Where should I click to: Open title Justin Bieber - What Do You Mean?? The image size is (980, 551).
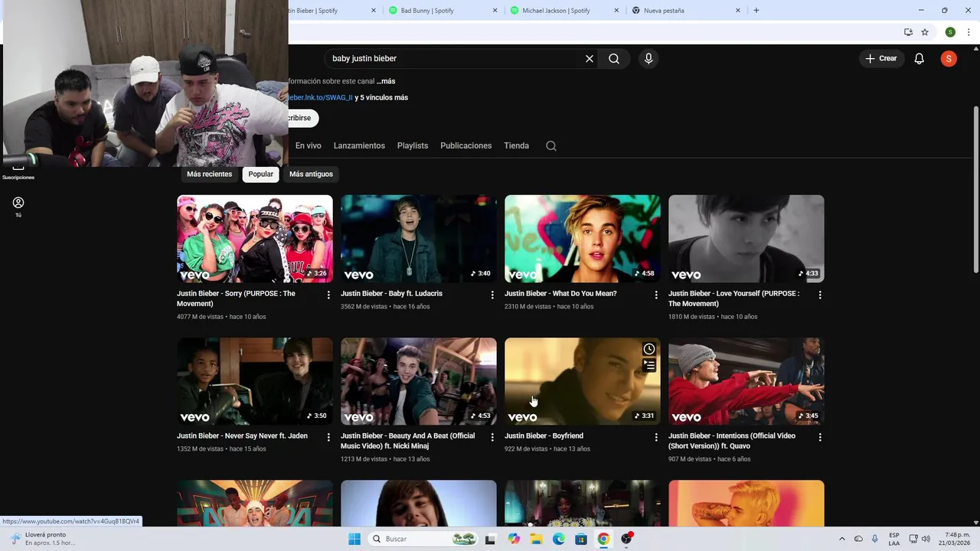560,294
